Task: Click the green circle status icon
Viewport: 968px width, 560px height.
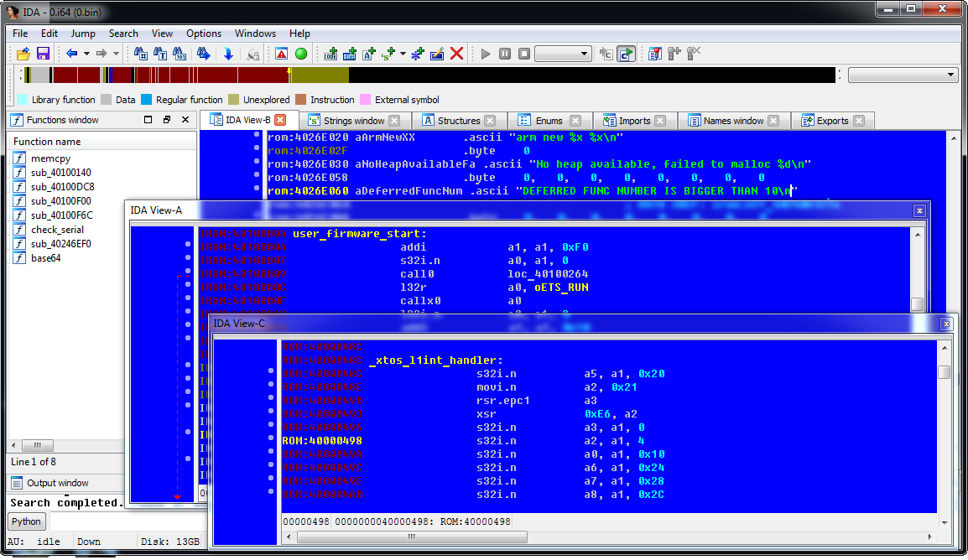Action: 301,54
